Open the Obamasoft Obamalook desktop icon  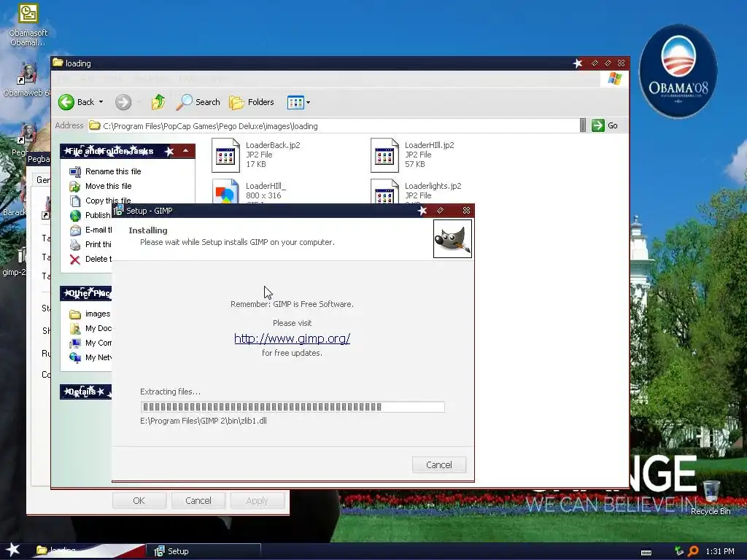tap(28, 25)
